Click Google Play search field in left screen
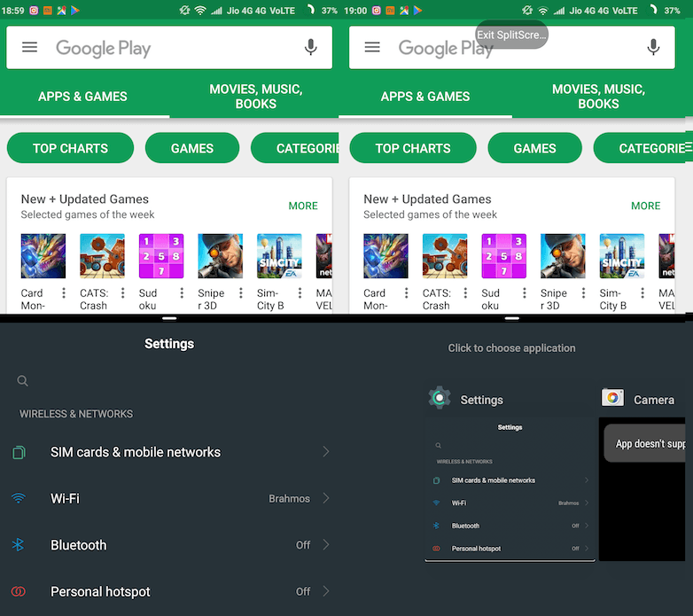 coord(169,47)
